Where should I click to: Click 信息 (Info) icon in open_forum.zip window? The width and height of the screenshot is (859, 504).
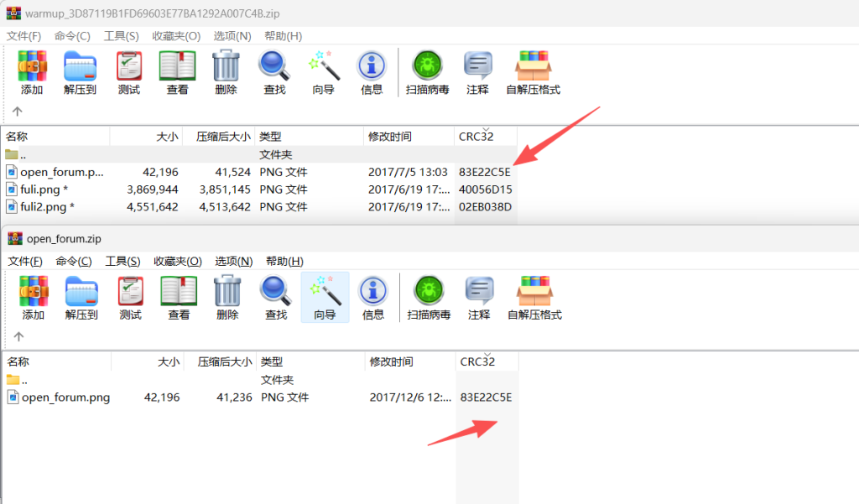pos(373,298)
